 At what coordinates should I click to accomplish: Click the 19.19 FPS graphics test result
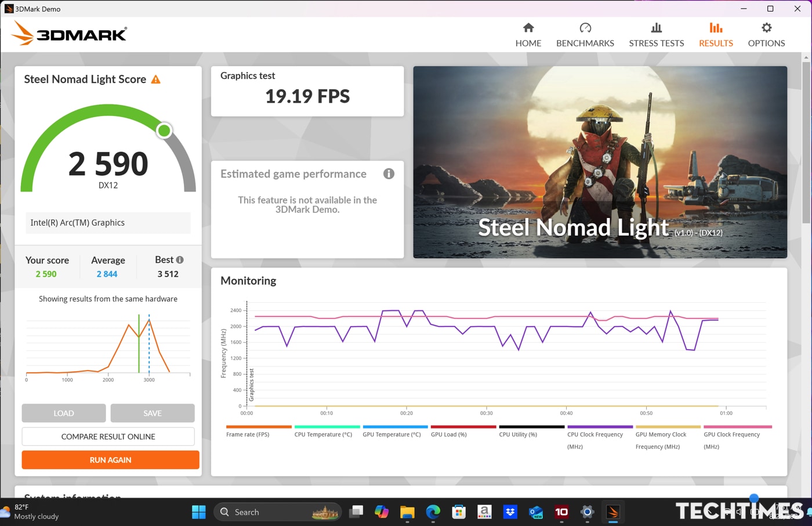tap(307, 96)
